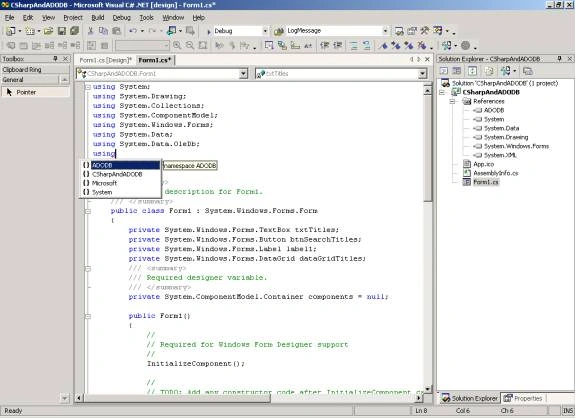Click the vertical scrollbar of code editor
The width and height of the screenshot is (575, 418).
[x=428, y=239]
